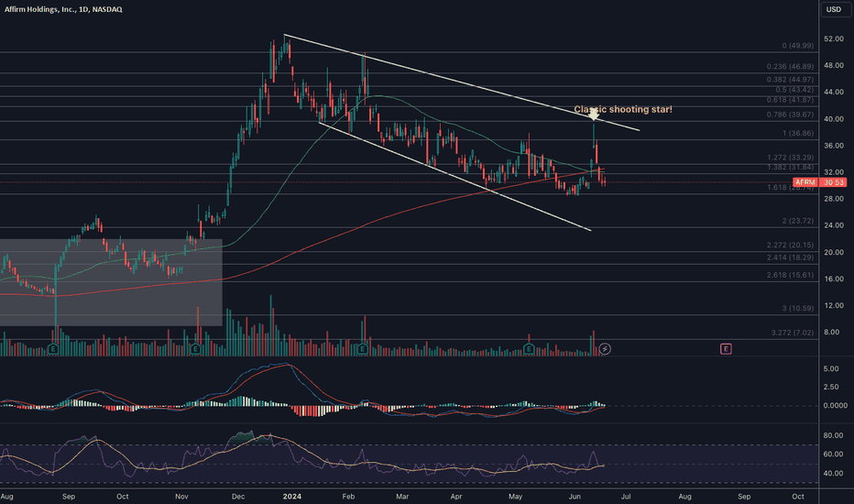
Task: Select the 2 (23.72) Fibonacci level label
Action: click(798, 221)
